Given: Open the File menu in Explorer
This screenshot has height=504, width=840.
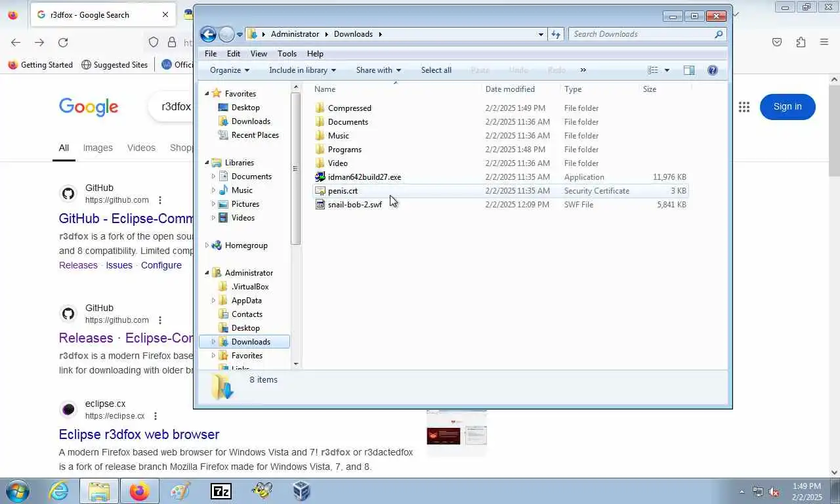Looking at the screenshot, I should 211,54.
